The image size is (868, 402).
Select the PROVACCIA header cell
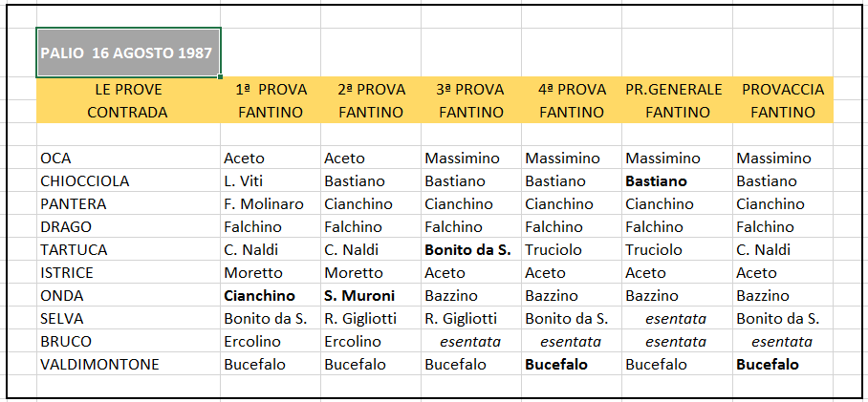[x=783, y=89]
